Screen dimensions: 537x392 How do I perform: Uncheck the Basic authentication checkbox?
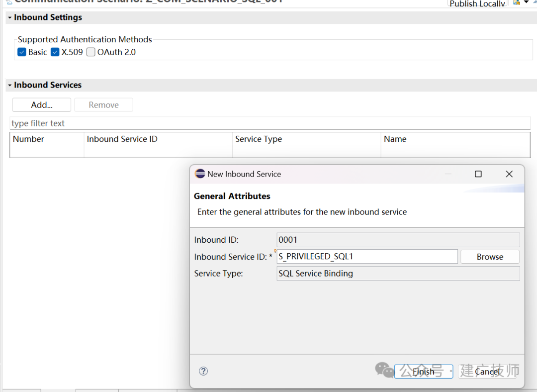pyautogui.click(x=21, y=52)
